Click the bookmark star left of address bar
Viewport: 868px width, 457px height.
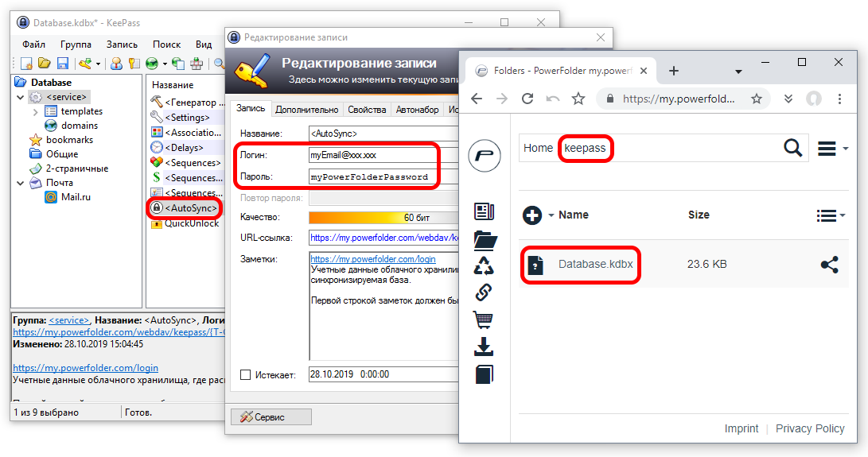pyautogui.click(x=578, y=99)
